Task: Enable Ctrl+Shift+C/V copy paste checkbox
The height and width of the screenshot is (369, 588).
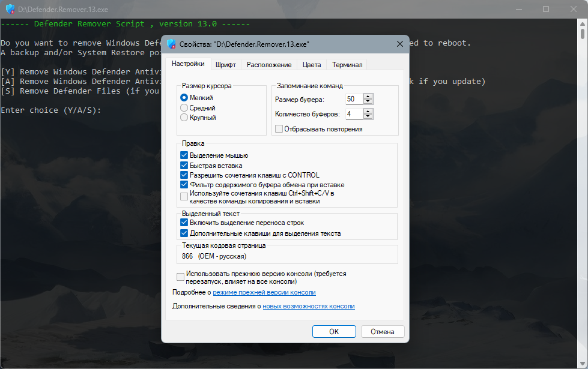Action: [x=184, y=197]
